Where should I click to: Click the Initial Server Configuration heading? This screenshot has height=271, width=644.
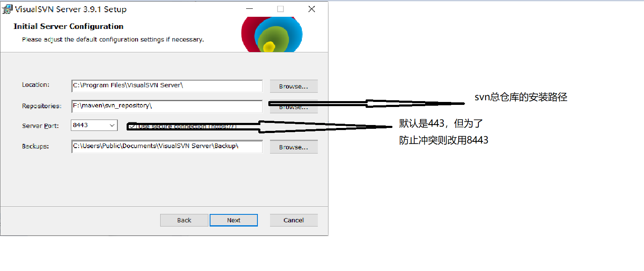pyautogui.click(x=68, y=26)
